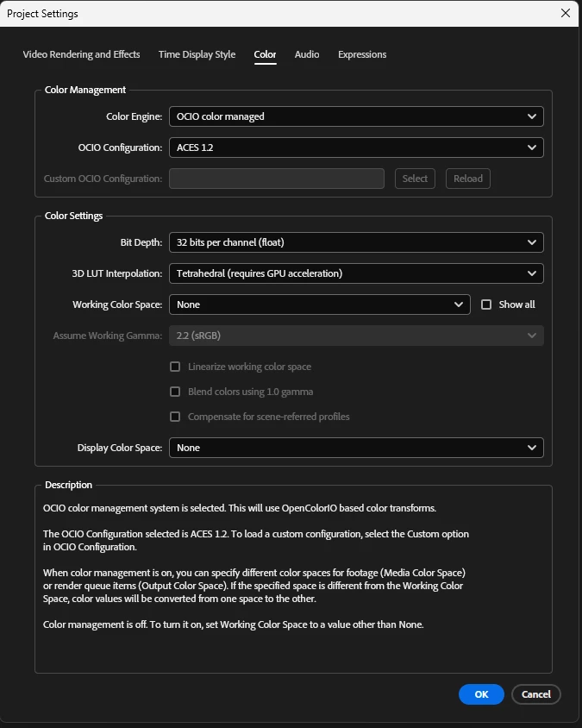This screenshot has width=582, height=728.
Task: Toggle Compensate for scene-referred profiles
Action: [175, 417]
